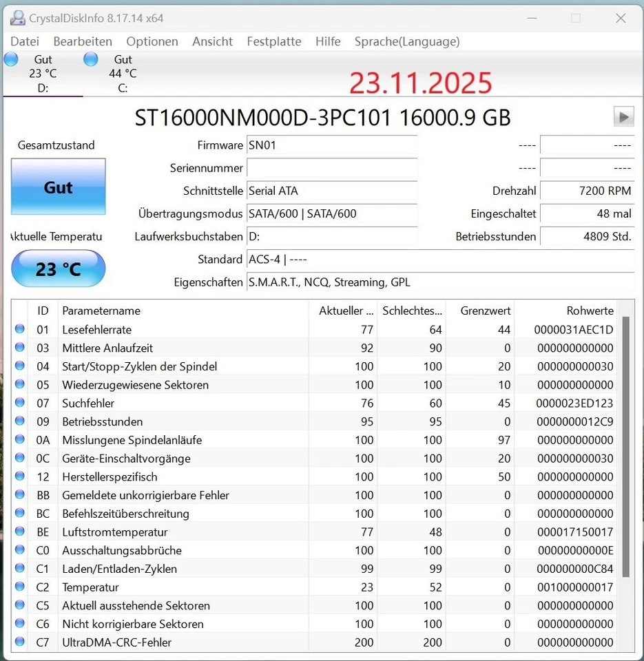Open the Sprache(Language) dropdown
This screenshot has width=644, height=661.
(406, 41)
